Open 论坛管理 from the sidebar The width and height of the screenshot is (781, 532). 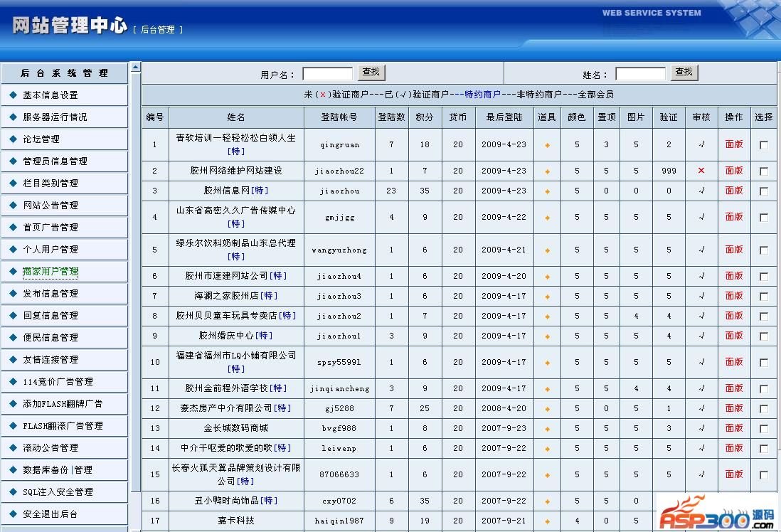pyautogui.click(x=41, y=139)
